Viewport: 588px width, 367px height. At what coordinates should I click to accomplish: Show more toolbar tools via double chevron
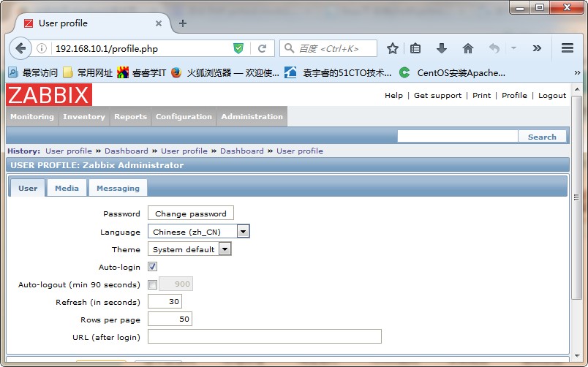537,48
